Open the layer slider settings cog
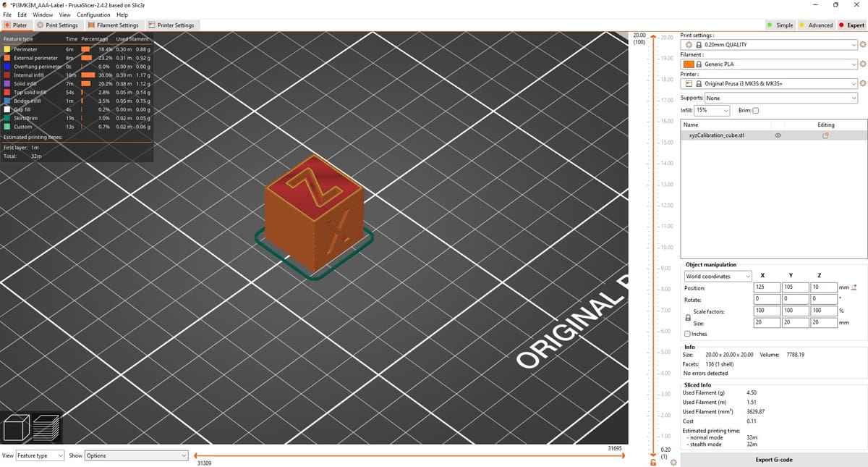 click(674, 462)
